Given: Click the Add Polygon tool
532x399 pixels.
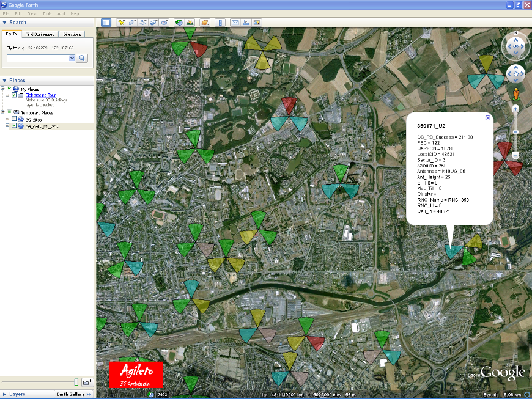Looking at the screenshot, I should tap(132, 23).
